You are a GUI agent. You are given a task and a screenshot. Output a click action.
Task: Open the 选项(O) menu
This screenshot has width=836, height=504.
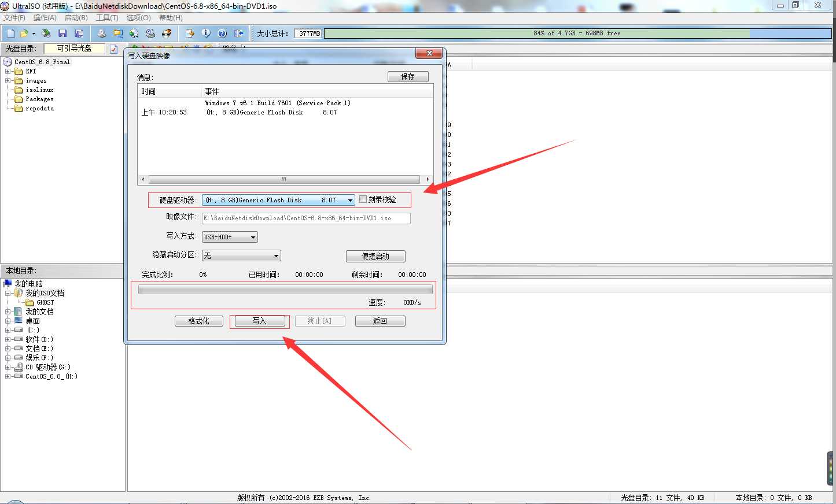pyautogui.click(x=139, y=18)
